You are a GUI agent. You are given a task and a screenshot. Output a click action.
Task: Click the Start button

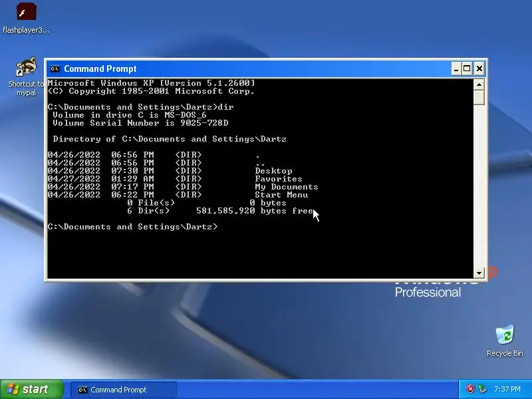point(31,389)
